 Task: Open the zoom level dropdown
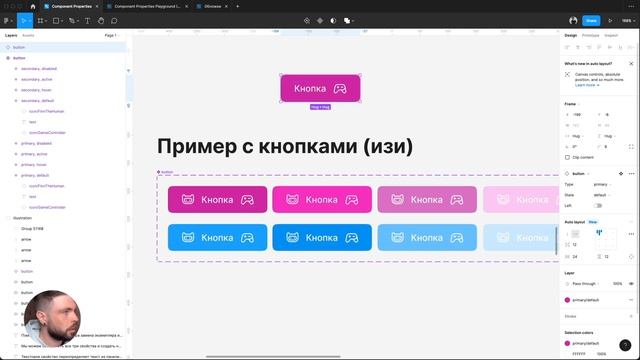click(628, 21)
